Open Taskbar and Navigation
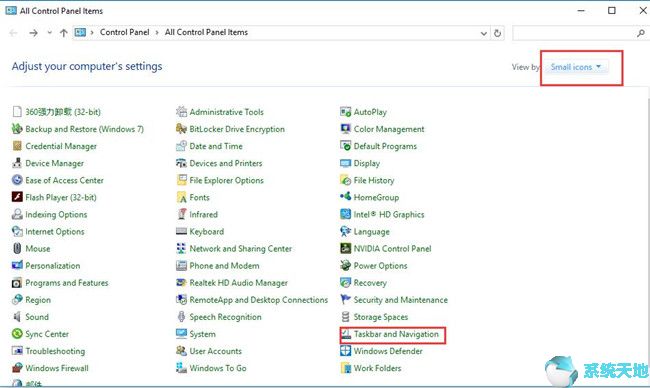 (396, 334)
